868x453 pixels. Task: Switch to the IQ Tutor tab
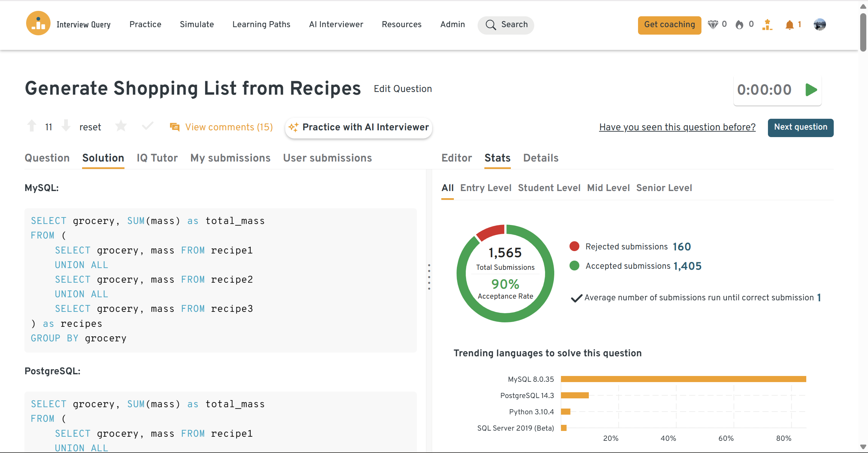pyautogui.click(x=157, y=158)
